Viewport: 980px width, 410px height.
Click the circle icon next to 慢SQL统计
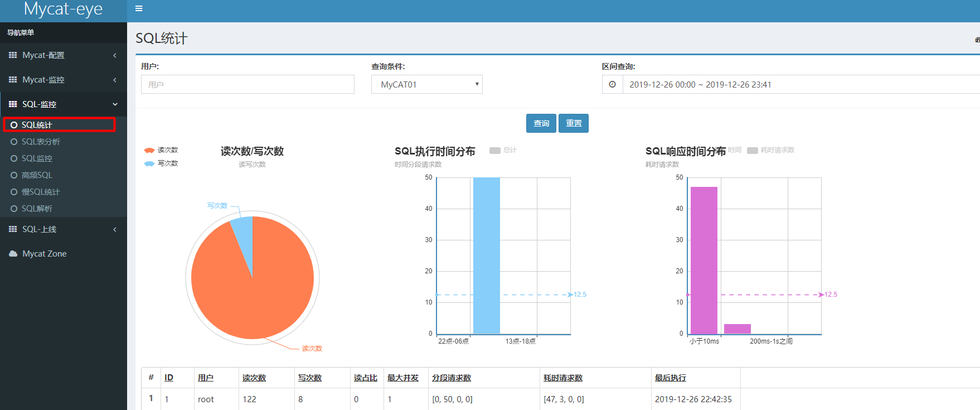tap(14, 192)
